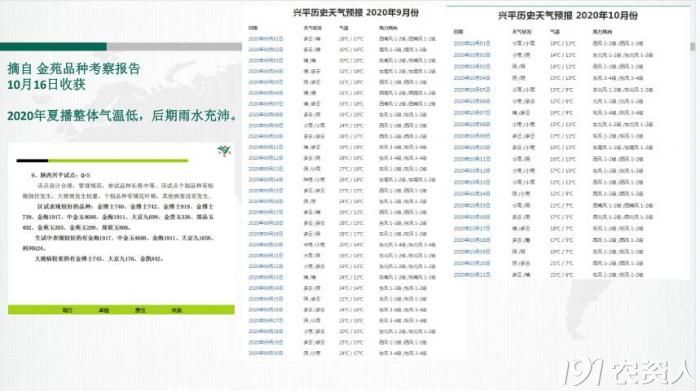Screen dimensions: 700x391
Task: Click the green footer bar of report
Action: [x=121, y=310]
